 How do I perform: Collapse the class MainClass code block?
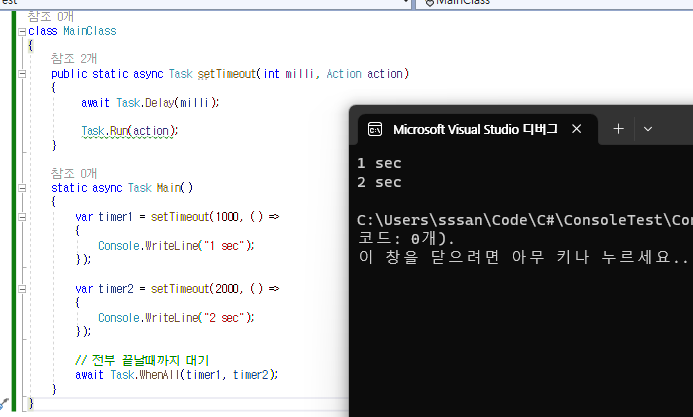click(21, 31)
